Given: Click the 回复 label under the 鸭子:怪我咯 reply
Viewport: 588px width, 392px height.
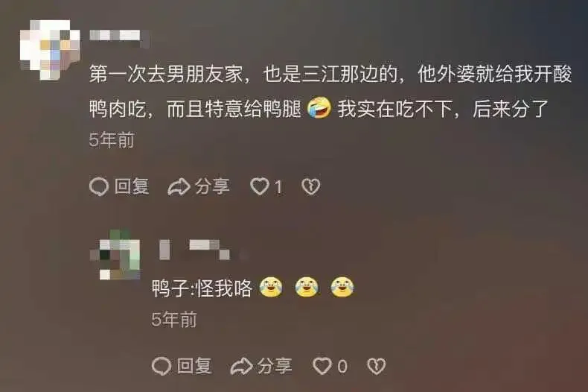Looking at the screenshot, I should click(194, 366).
